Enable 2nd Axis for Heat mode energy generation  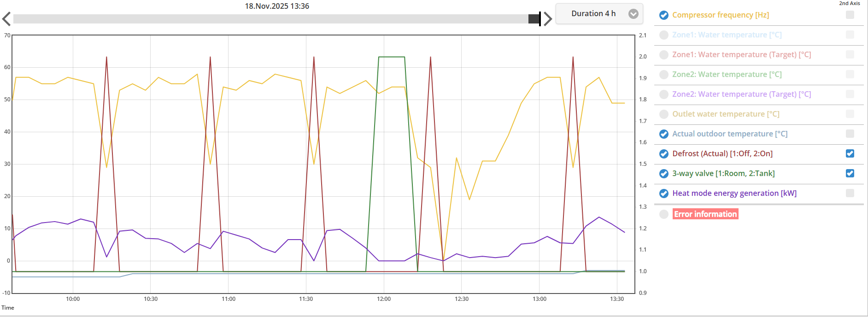pos(850,193)
